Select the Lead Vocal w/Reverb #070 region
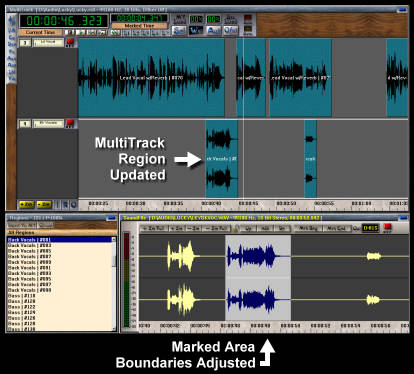414x374 pixels. (x=151, y=78)
